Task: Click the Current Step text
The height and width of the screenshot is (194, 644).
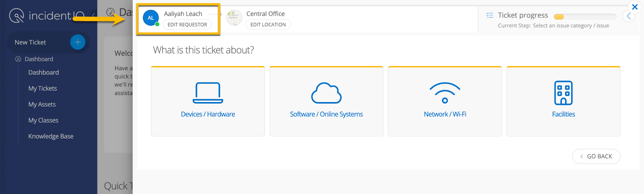Action: click(553, 25)
